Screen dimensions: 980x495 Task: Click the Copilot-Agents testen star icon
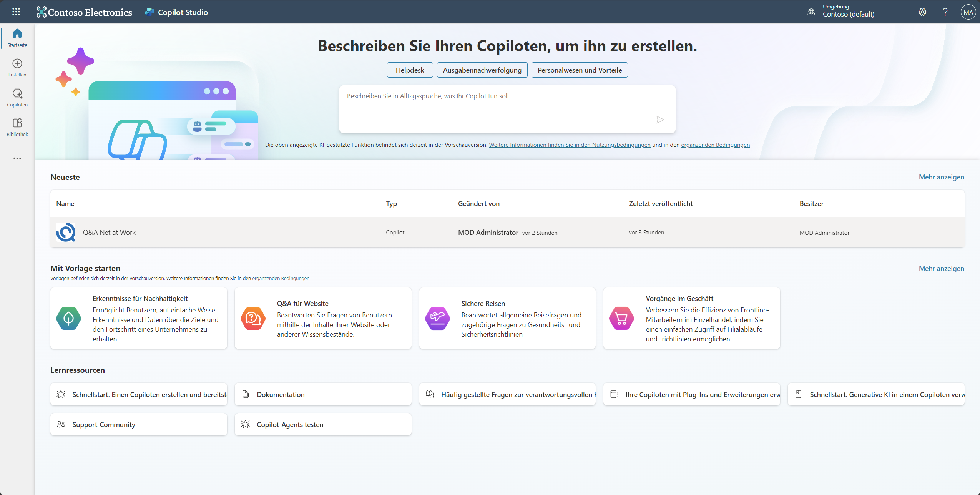click(x=246, y=424)
